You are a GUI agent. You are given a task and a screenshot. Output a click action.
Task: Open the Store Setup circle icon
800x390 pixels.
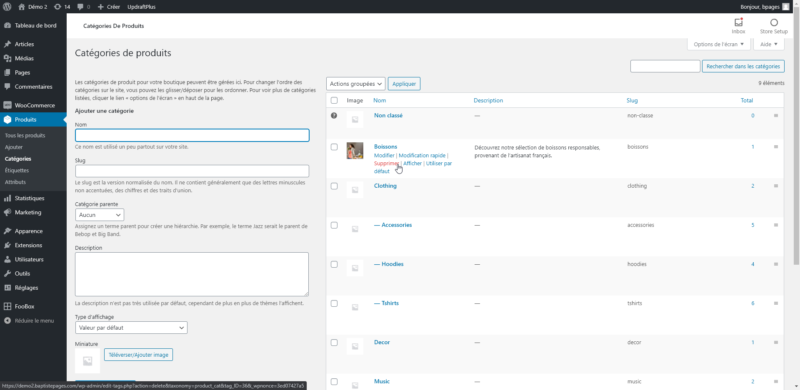pos(773,22)
